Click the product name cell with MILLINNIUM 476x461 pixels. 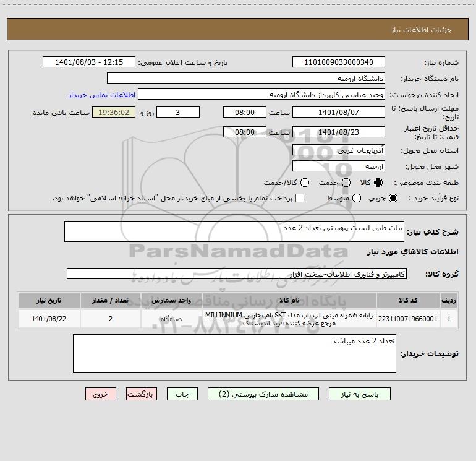289,319
